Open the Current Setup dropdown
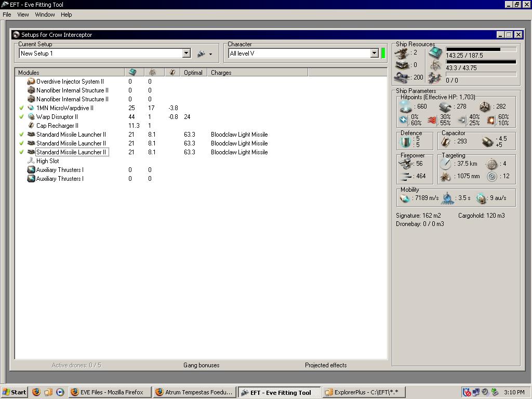Screen dimensions: 532x399 tap(187, 54)
